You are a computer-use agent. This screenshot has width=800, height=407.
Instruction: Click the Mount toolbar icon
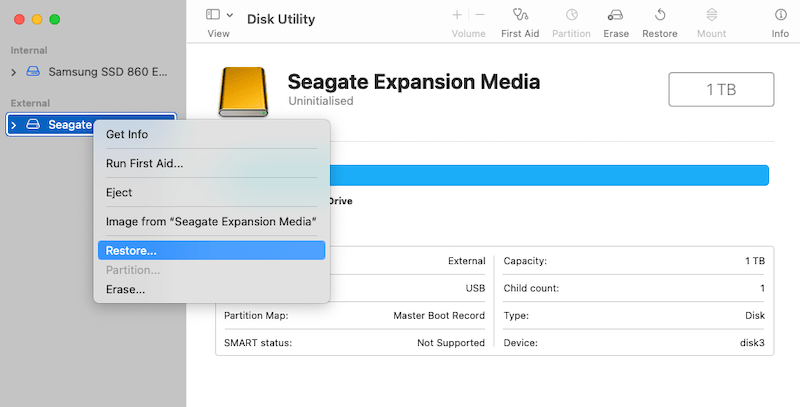click(x=711, y=15)
